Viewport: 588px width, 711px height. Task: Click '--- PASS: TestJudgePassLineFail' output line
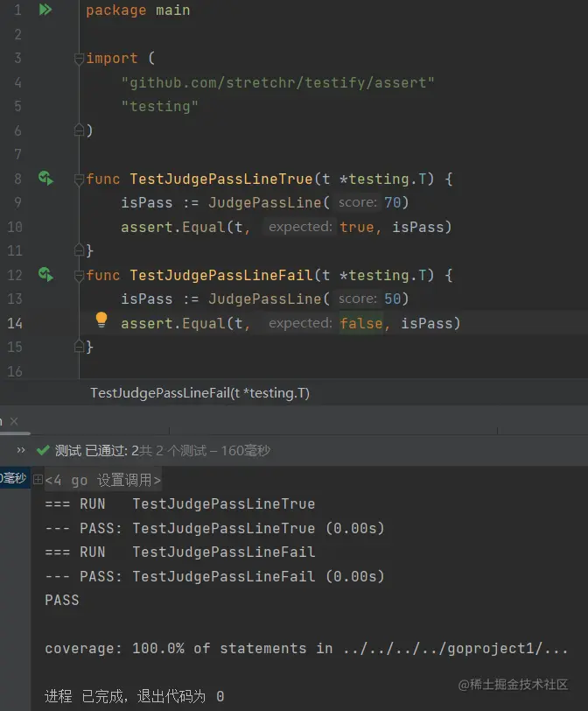coord(214,576)
